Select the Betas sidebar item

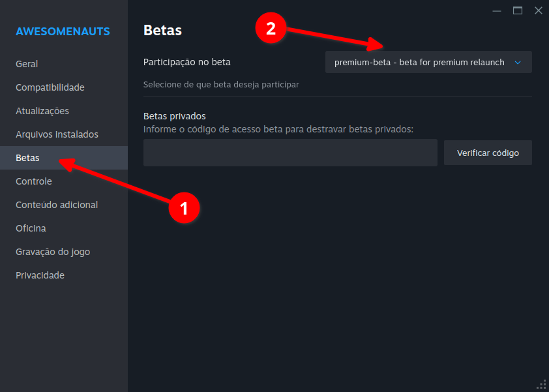pyautogui.click(x=27, y=158)
